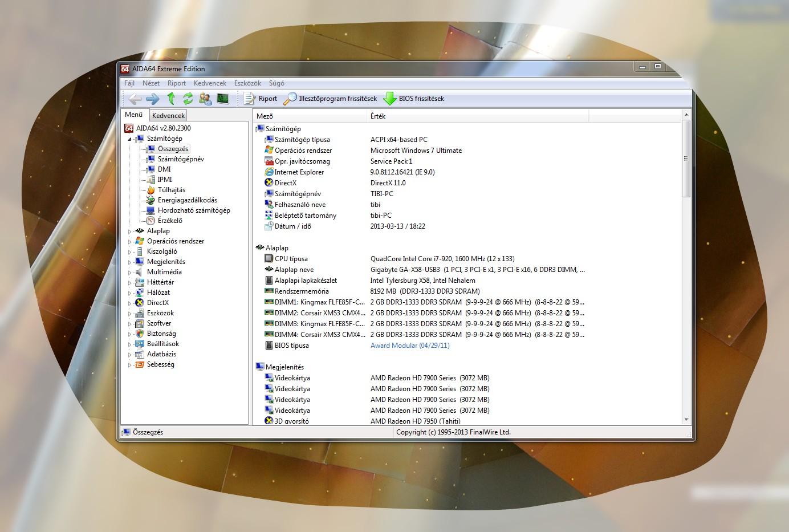Select the Túlhajtás flame icon

pyautogui.click(x=151, y=190)
